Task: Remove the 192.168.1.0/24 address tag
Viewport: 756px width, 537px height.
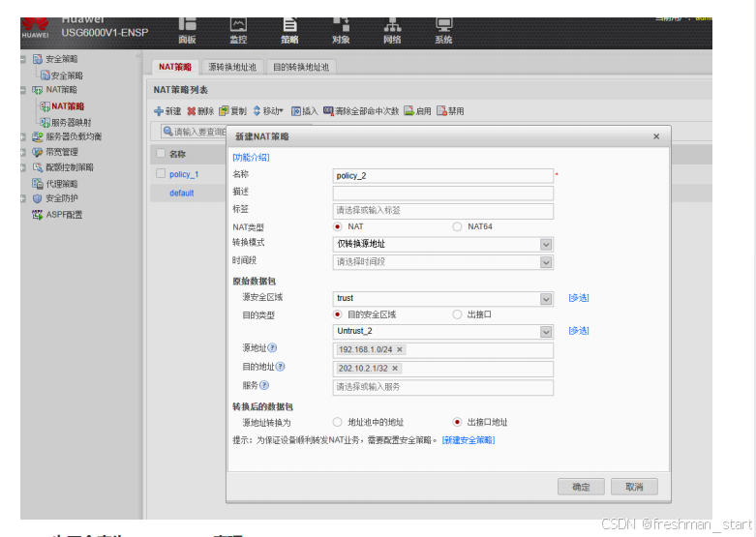Action: tap(400, 349)
